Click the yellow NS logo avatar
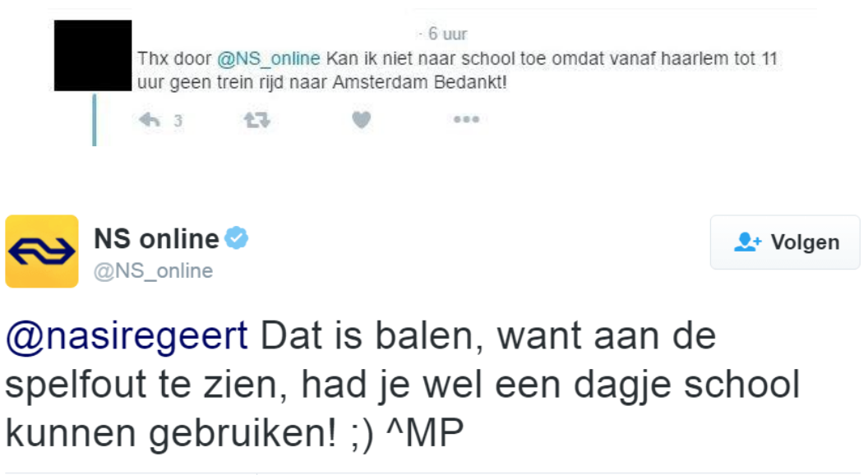Screen dimensions: 868x475 coord(42,251)
